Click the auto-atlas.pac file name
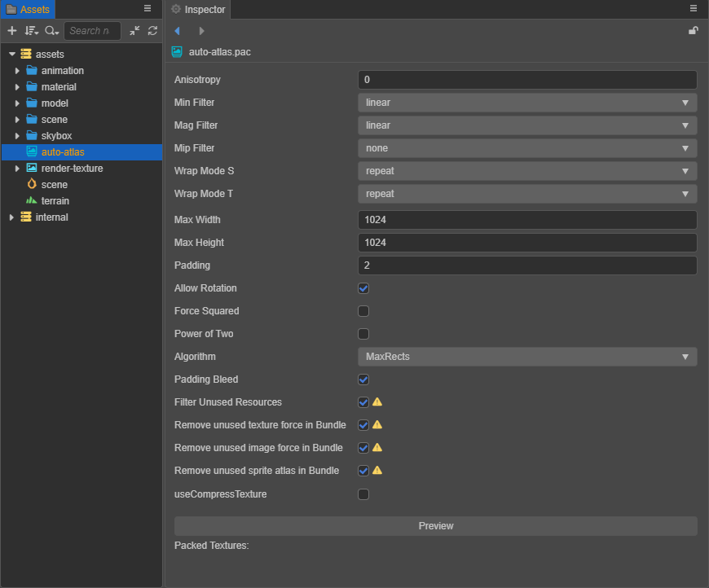 [x=220, y=52]
